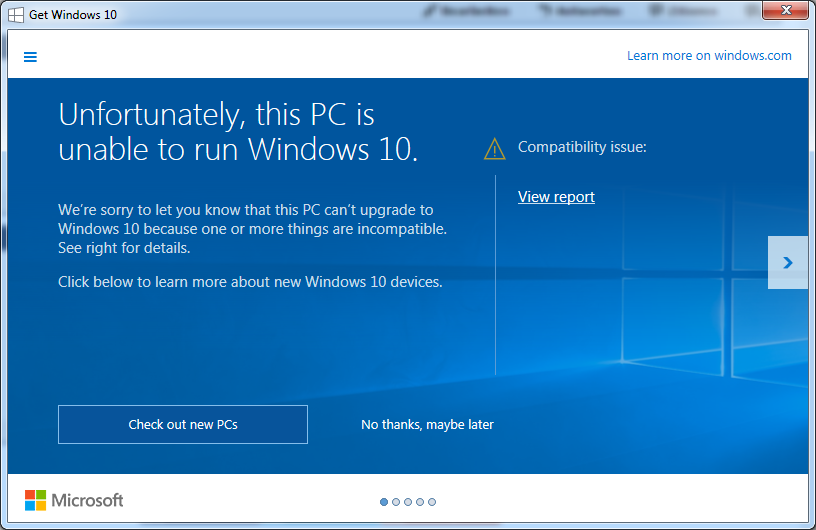The width and height of the screenshot is (816, 530).
Task: Click the 'Unfortunately, this PC is unable' heading
Action: click(x=238, y=132)
